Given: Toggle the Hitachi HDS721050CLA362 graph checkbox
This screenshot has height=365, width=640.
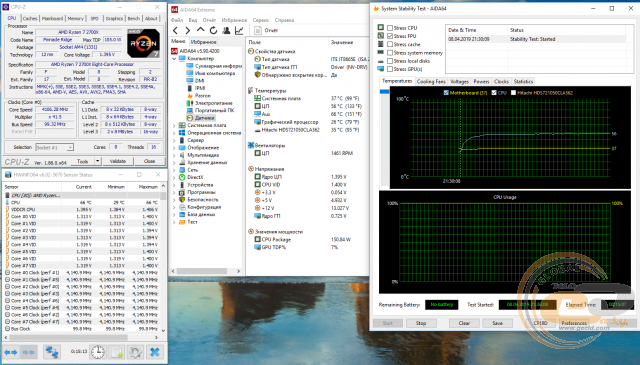Looking at the screenshot, I should coord(513,93).
